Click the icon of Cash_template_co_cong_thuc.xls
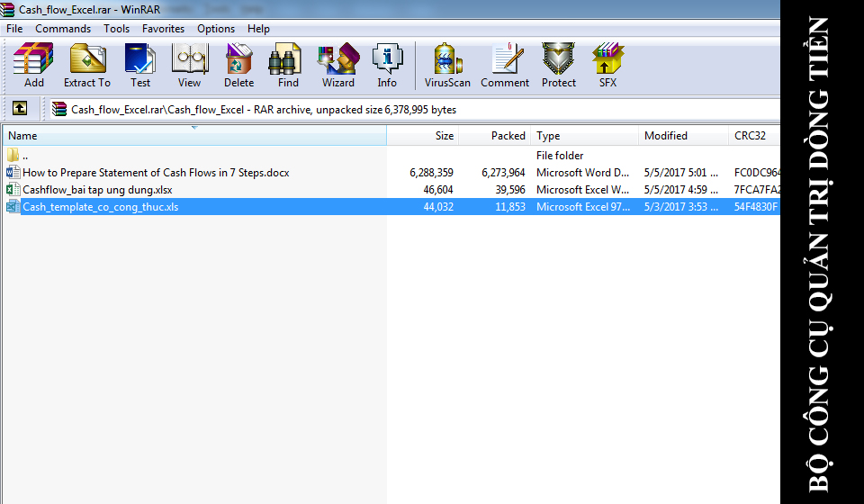This screenshot has height=504, width=864. point(13,207)
